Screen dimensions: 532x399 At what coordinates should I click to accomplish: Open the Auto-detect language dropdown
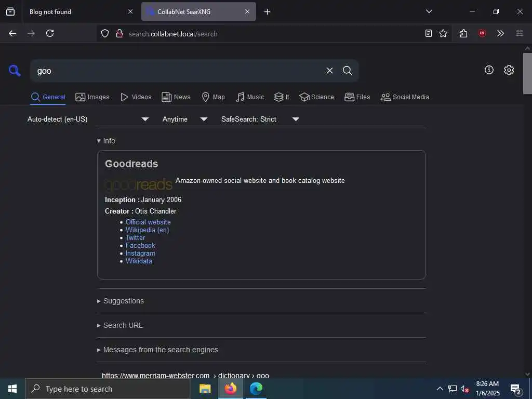(88, 119)
